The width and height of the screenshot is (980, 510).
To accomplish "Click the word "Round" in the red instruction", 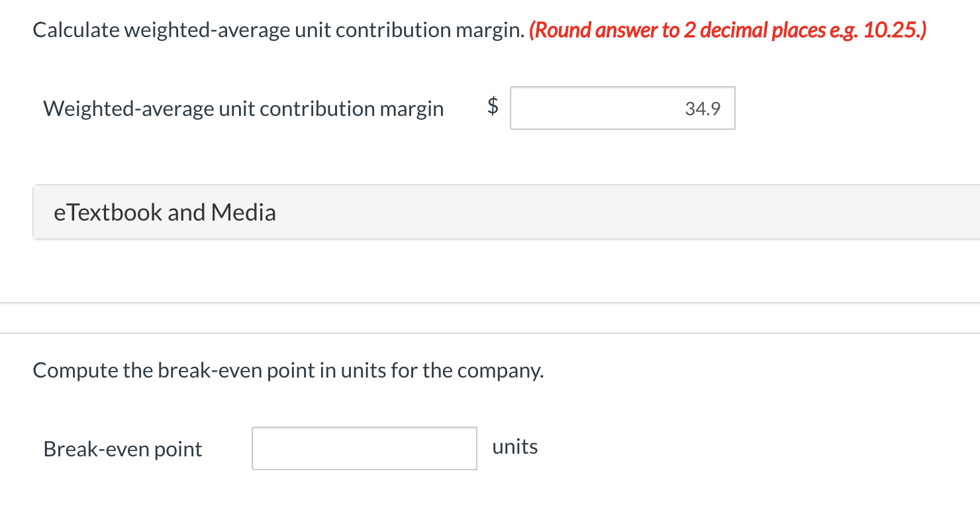I will click(562, 30).
